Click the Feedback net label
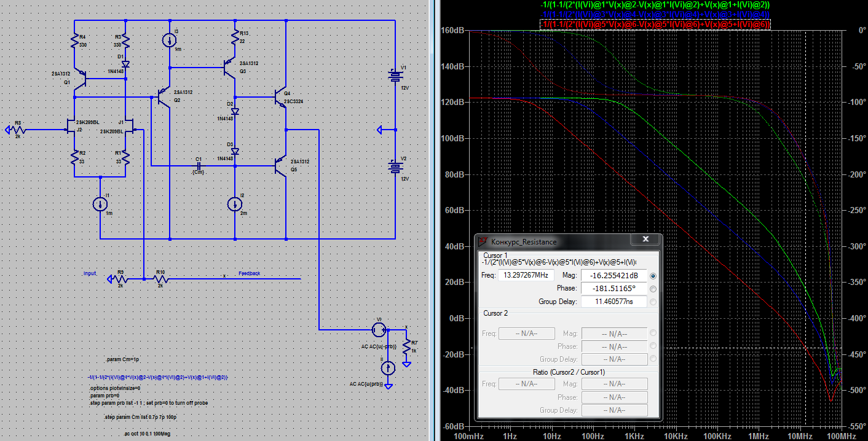The width and height of the screenshot is (868, 441). [x=250, y=273]
